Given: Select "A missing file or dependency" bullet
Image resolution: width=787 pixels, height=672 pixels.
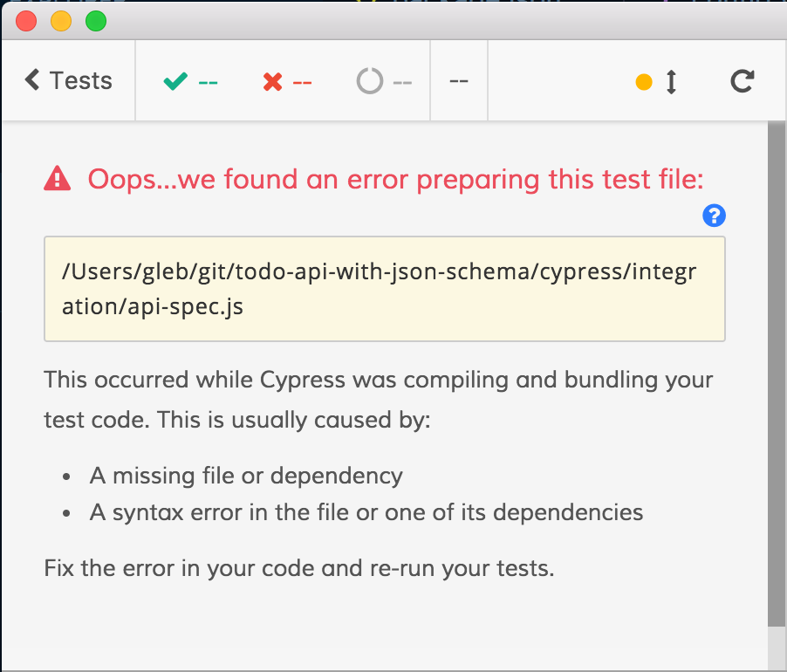Looking at the screenshot, I should click(x=246, y=476).
